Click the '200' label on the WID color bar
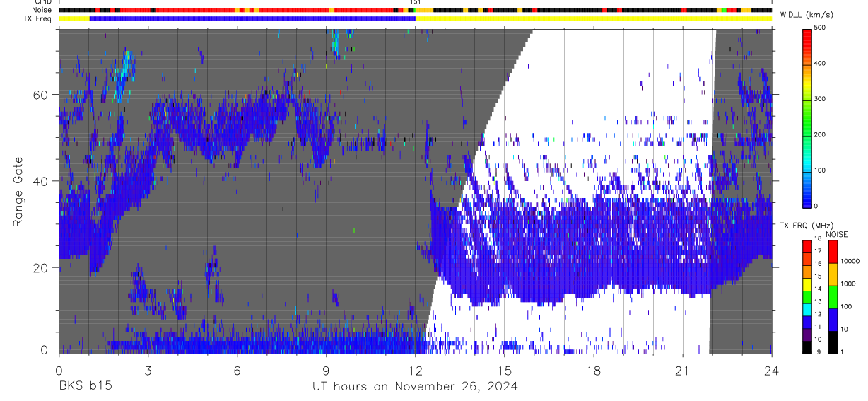The width and height of the screenshot is (868, 401). (821, 135)
